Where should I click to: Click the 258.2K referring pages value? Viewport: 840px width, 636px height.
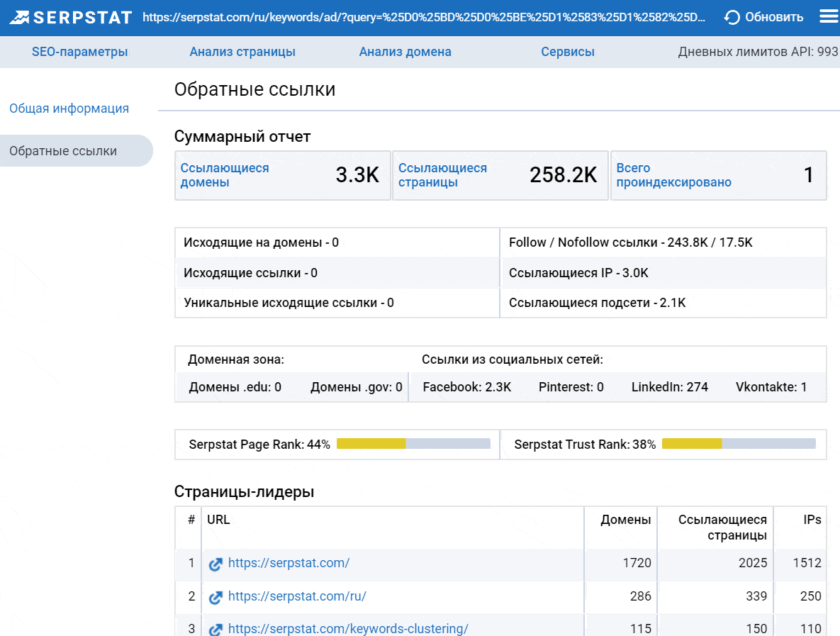click(564, 175)
